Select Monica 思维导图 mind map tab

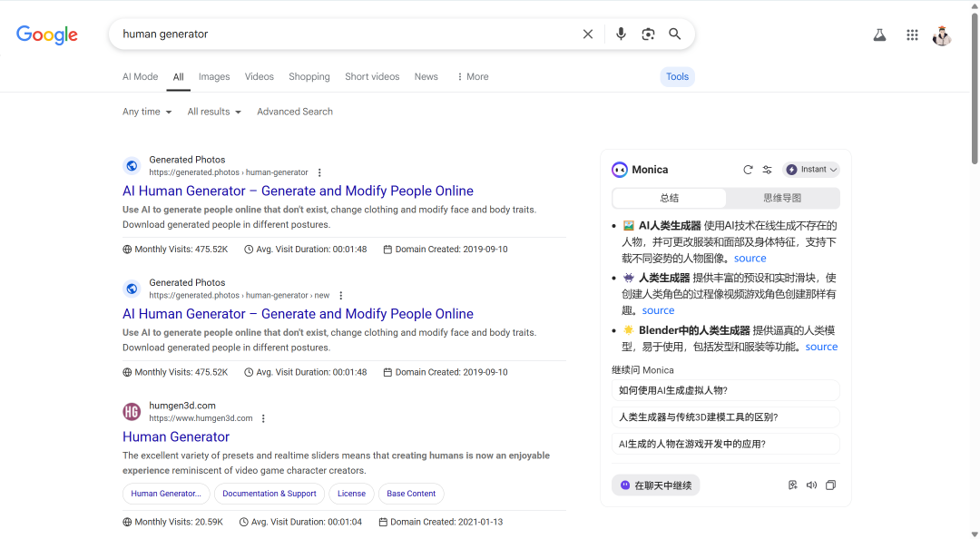(x=782, y=198)
